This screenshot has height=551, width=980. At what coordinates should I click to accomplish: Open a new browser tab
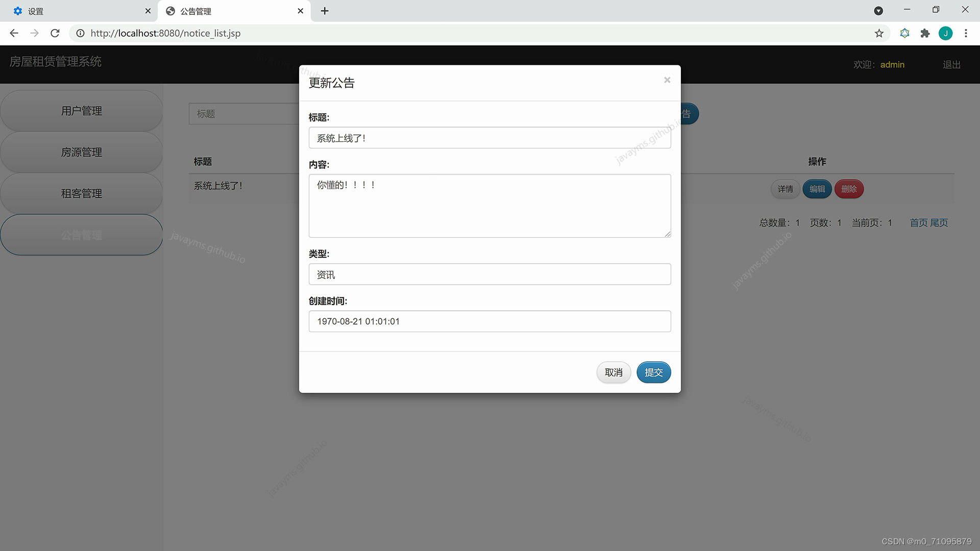(325, 11)
